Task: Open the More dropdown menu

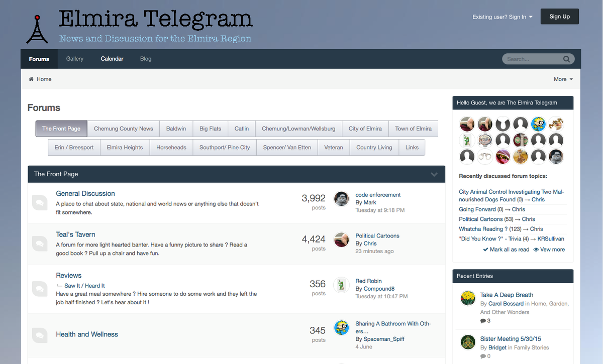Action: (x=563, y=79)
